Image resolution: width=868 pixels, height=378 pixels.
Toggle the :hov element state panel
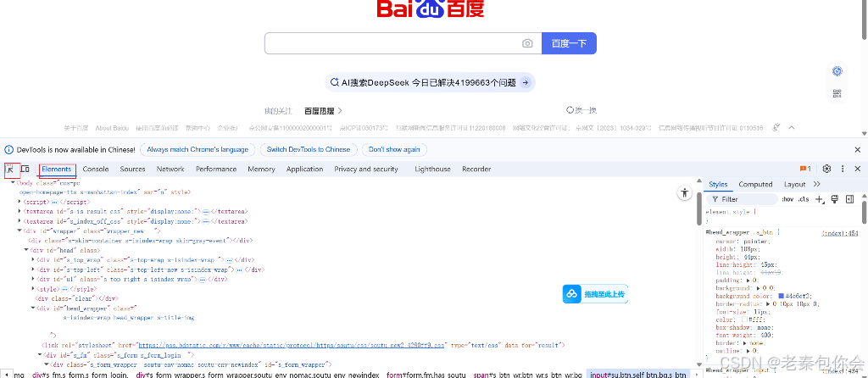(787, 199)
